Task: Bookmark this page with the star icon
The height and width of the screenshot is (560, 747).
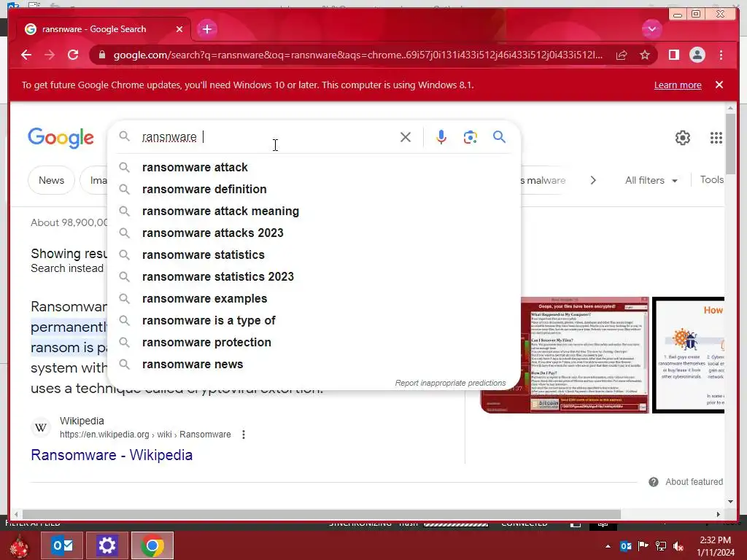Action: click(645, 55)
